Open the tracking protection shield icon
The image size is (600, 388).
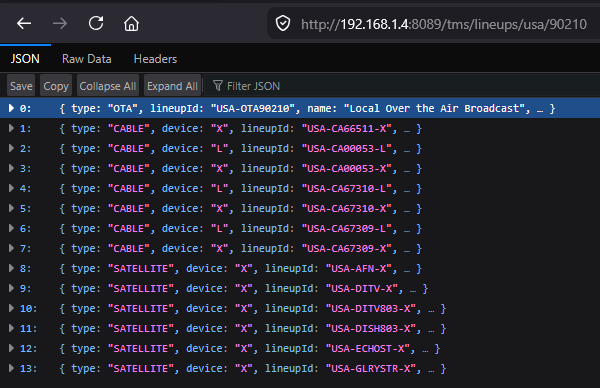click(x=283, y=24)
